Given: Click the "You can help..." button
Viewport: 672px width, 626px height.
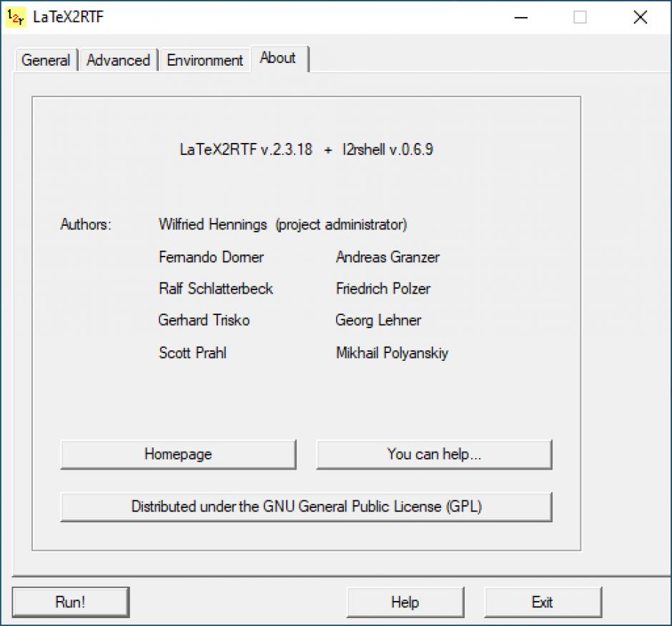Looking at the screenshot, I should click(434, 454).
